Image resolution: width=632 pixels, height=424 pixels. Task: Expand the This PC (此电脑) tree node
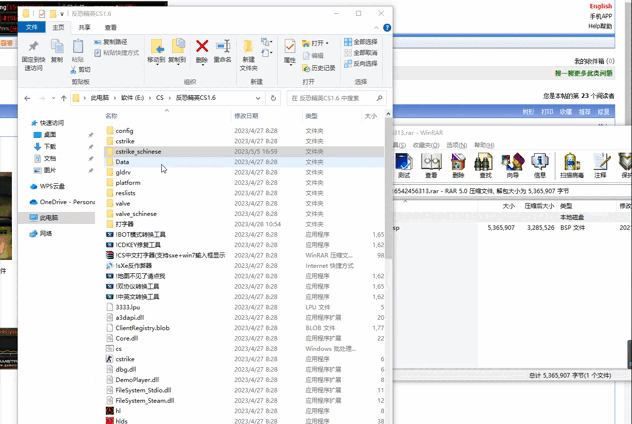[x=27, y=217]
